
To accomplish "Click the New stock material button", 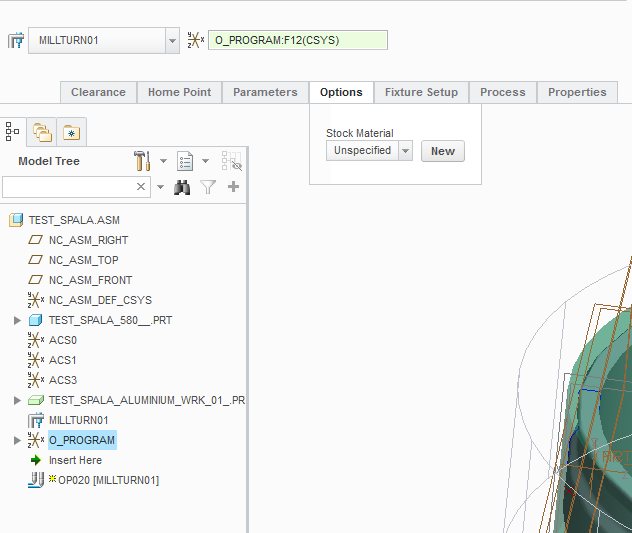I will [443, 151].
